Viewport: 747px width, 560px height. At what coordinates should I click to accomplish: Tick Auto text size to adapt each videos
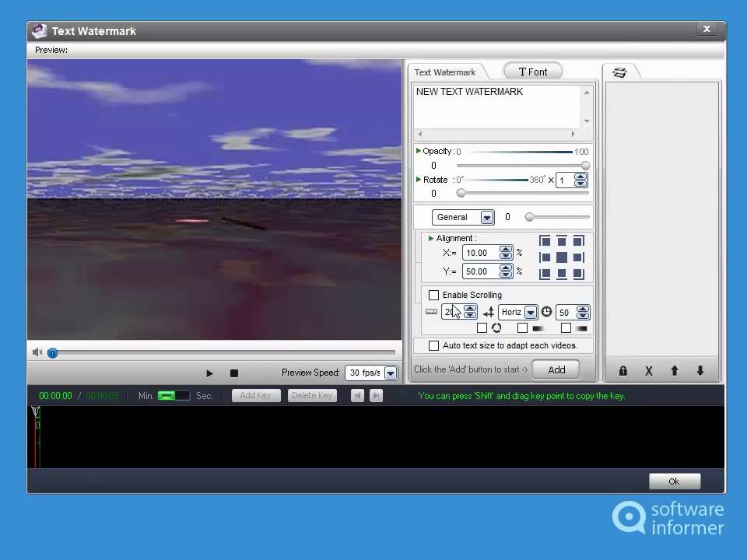point(433,345)
